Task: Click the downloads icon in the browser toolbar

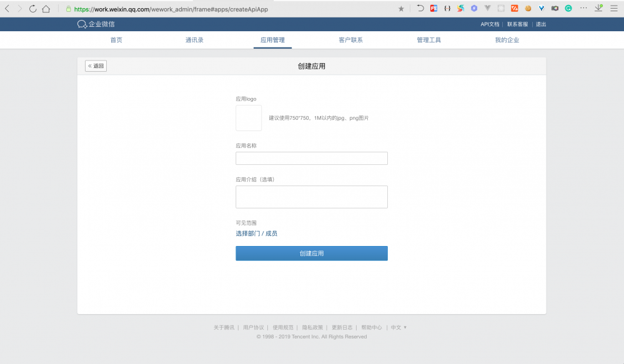Action: point(598,8)
